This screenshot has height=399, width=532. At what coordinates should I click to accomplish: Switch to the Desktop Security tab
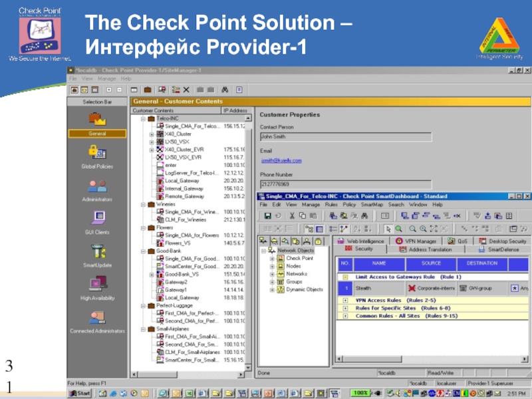coord(503,241)
